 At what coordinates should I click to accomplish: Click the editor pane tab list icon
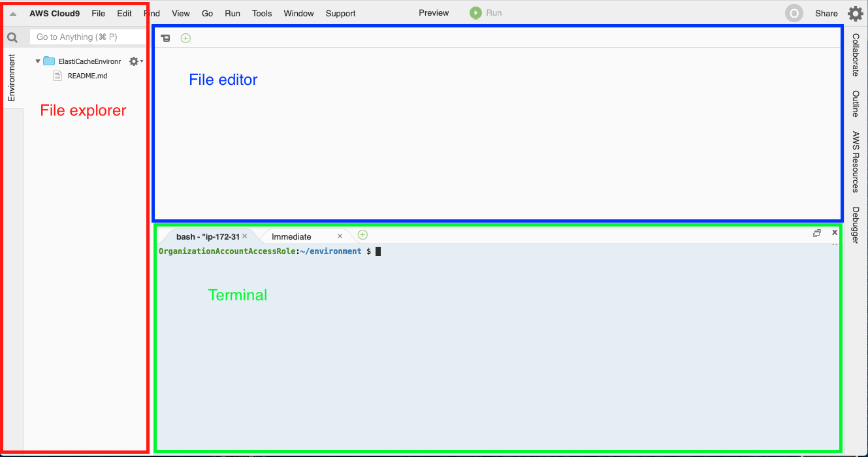pyautogui.click(x=166, y=39)
